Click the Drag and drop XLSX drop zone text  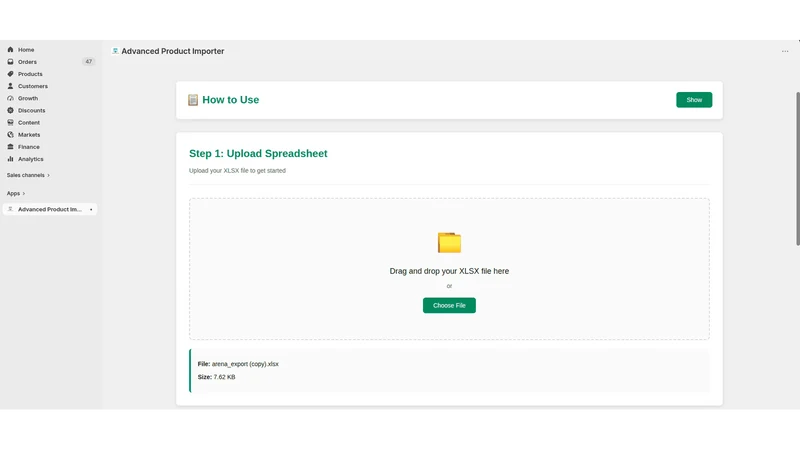pos(449,271)
